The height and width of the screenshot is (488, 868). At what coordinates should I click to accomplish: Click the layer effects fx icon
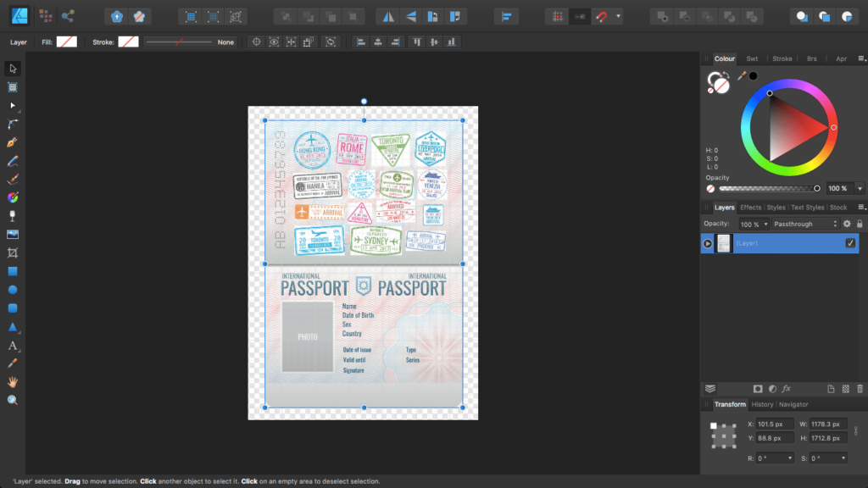(786, 389)
